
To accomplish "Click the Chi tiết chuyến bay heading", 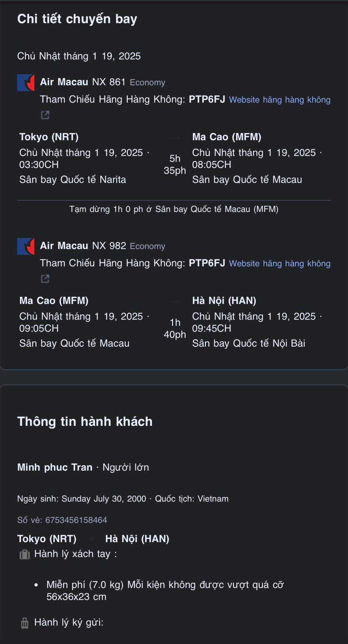I will [77, 19].
